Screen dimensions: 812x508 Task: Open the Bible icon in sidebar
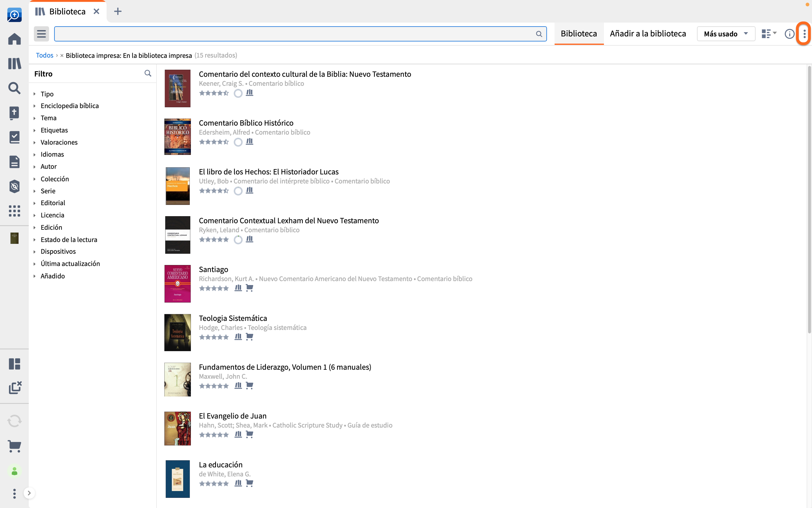tap(14, 113)
